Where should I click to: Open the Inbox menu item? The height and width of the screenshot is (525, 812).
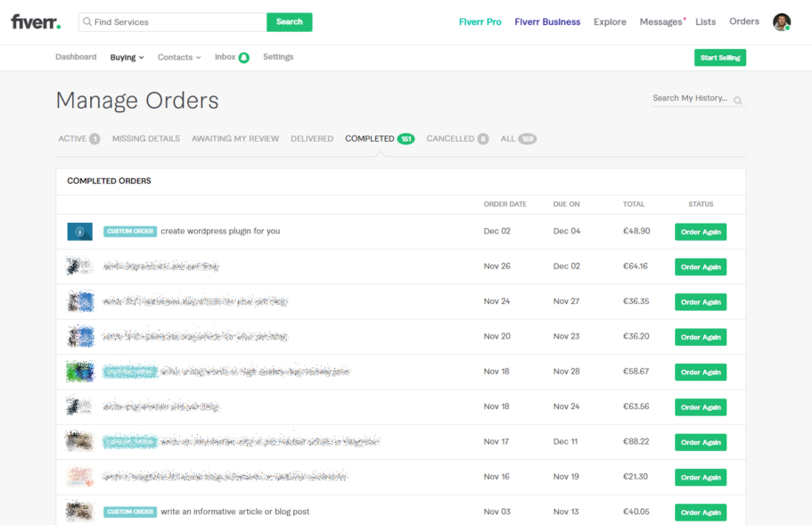tap(225, 57)
